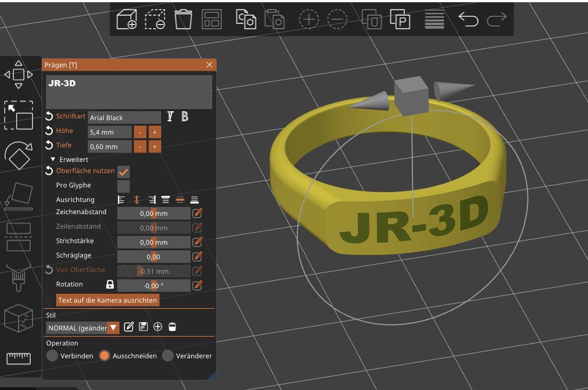Image resolution: width=588 pixels, height=390 pixels.
Task: Open the Stil dropdown NORMAL (geändert)
Action: [83, 328]
